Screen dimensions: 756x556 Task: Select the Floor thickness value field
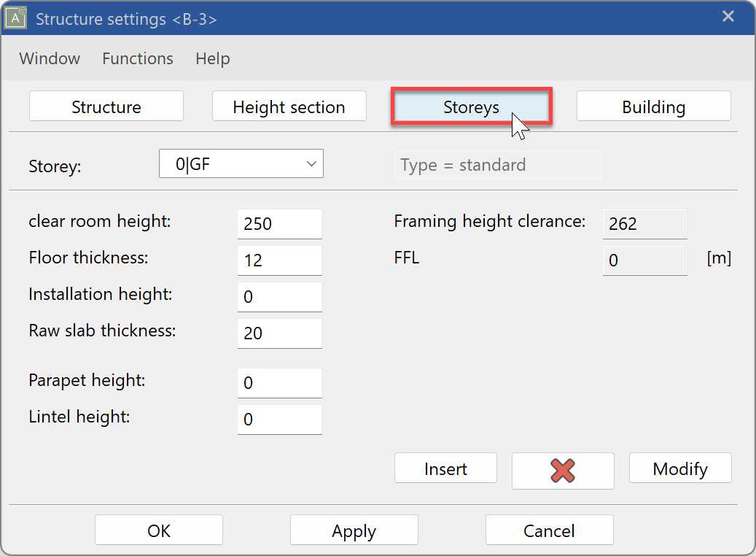tap(279, 260)
